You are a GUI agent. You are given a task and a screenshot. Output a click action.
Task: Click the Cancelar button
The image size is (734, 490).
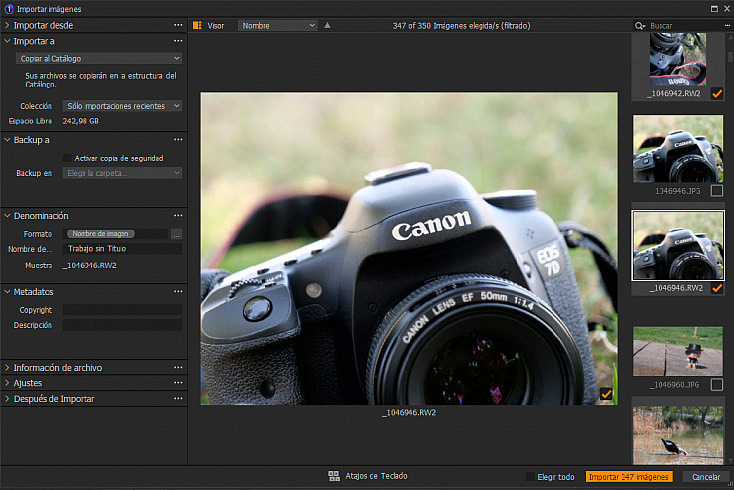click(706, 476)
